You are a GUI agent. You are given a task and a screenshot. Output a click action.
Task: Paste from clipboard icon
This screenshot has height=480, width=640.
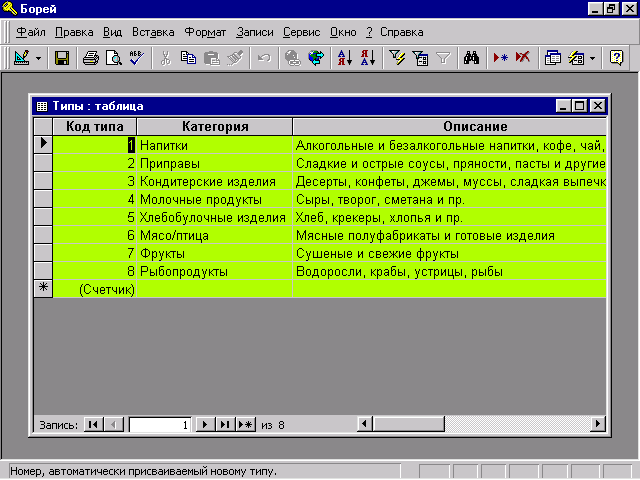pyautogui.click(x=211, y=58)
